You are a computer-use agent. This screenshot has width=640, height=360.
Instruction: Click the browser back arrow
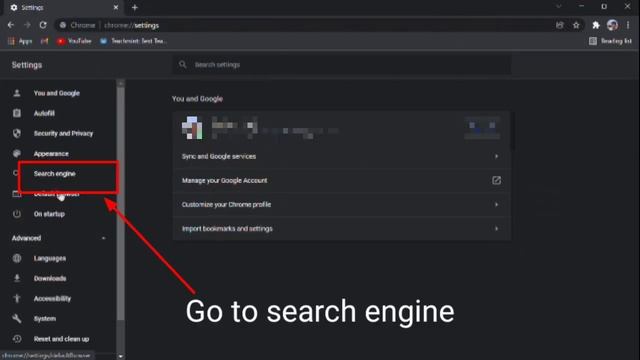11,25
